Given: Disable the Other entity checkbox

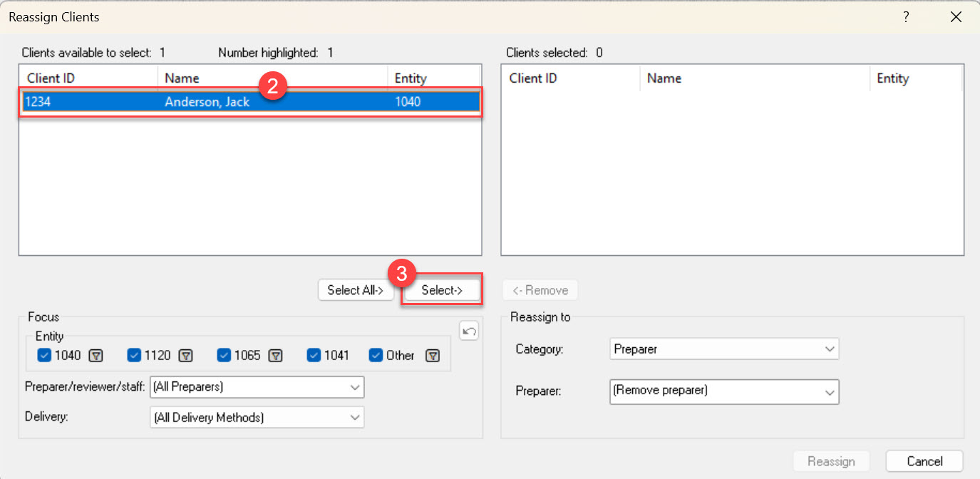Looking at the screenshot, I should pyautogui.click(x=376, y=356).
